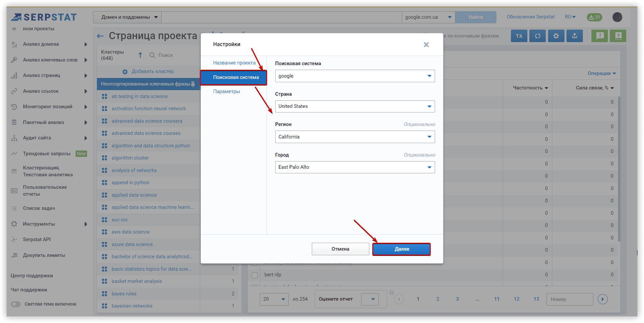Screen dimensions: 644x323
Task: Expand the country dropdown showing United States
Action: 355,107
